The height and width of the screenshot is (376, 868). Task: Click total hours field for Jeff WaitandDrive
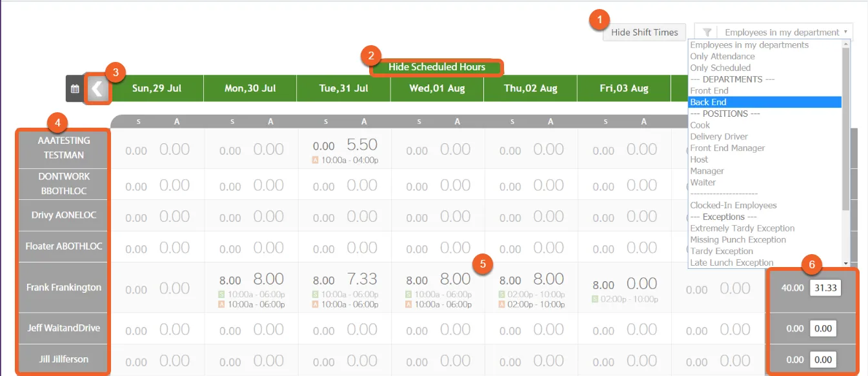[823, 328]
